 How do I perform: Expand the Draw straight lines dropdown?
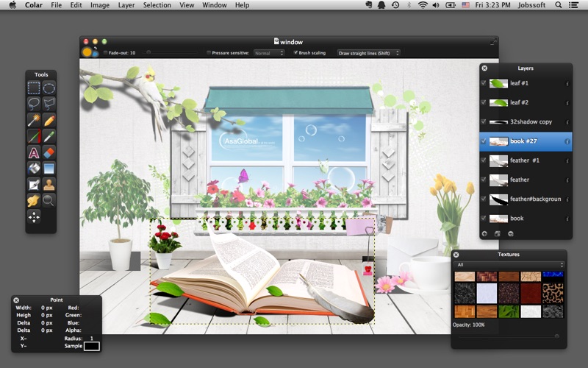click(x=368, y=53)
